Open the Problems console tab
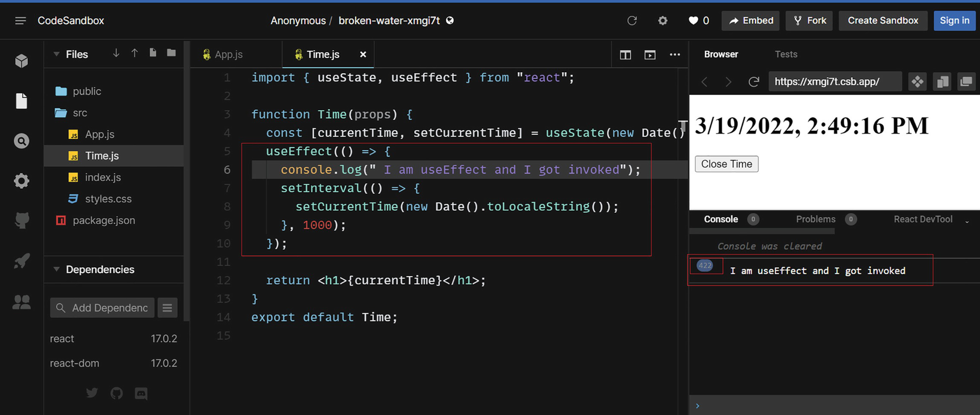 (x=815, y=219)
